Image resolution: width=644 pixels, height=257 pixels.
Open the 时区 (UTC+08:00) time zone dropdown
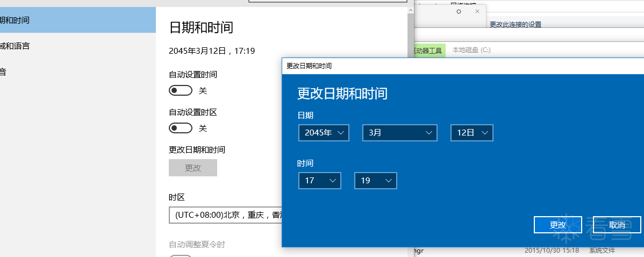tap(225, 215)
